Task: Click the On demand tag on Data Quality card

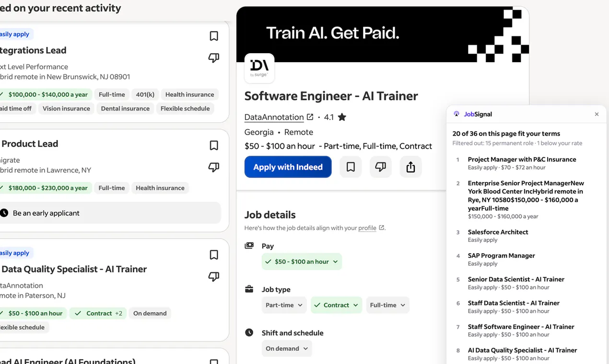Action: pos(150,314)
